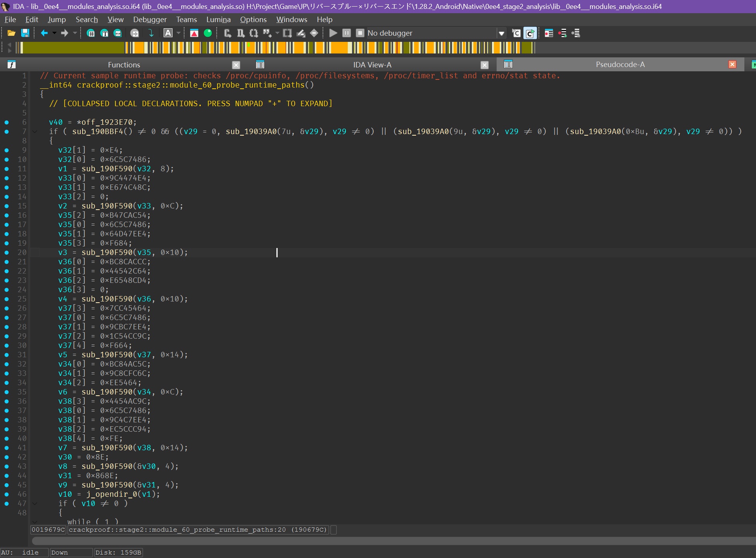Click the highlighted 'C' with green arrow icon

point(530,33)
